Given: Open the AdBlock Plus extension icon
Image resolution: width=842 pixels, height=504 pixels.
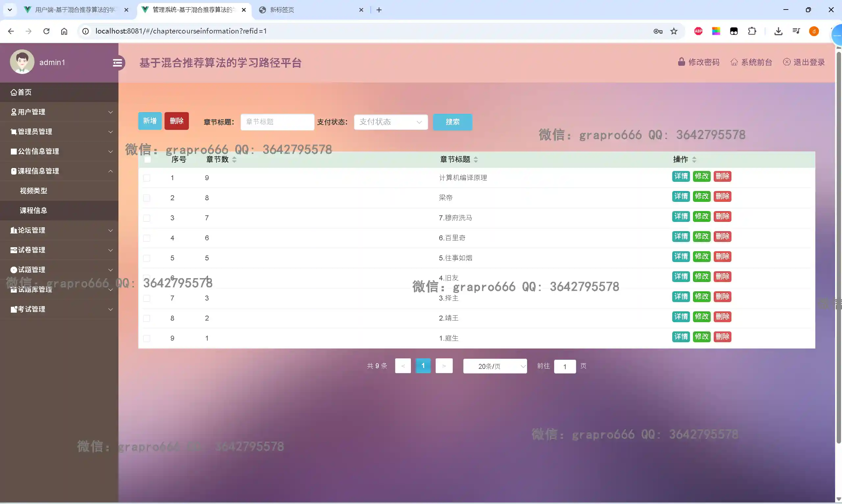Looking at the screenshot, I should tap(698, 31).
